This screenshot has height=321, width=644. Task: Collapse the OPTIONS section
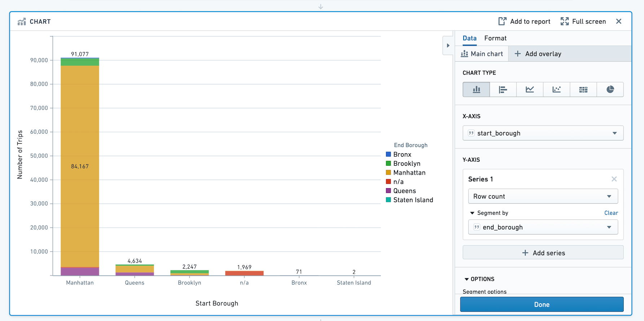click(466, 279)
